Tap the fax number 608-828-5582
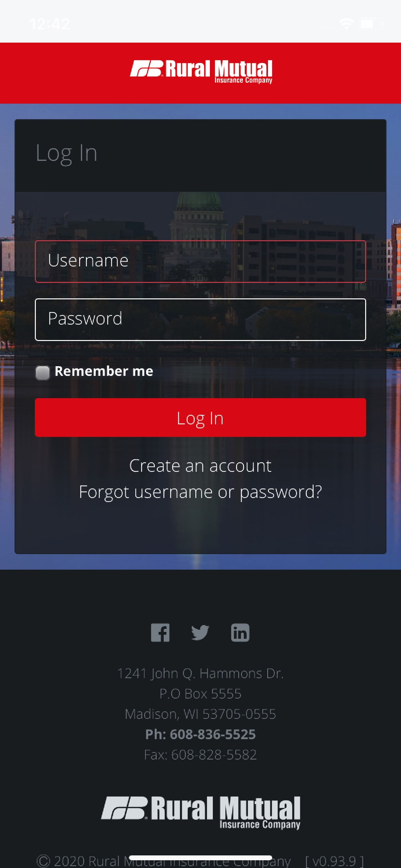Viewport: 401px width, 868px height. (x=200, y=754)
